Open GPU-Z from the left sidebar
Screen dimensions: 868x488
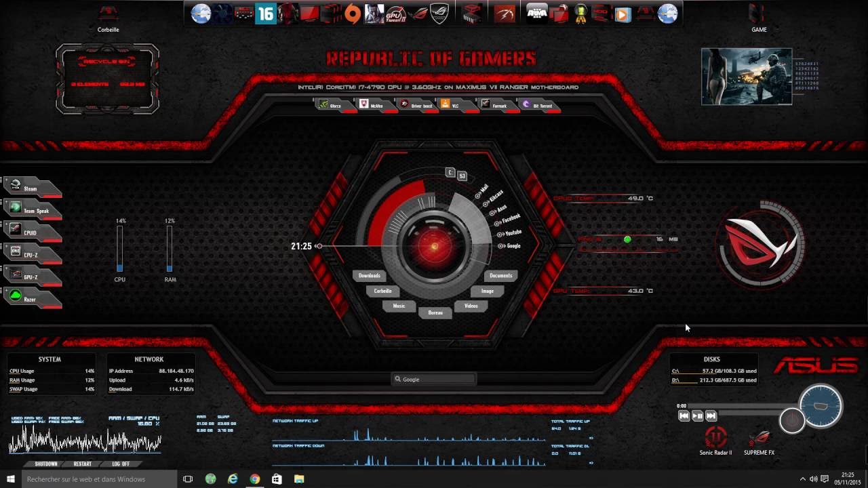coord(33,277)
